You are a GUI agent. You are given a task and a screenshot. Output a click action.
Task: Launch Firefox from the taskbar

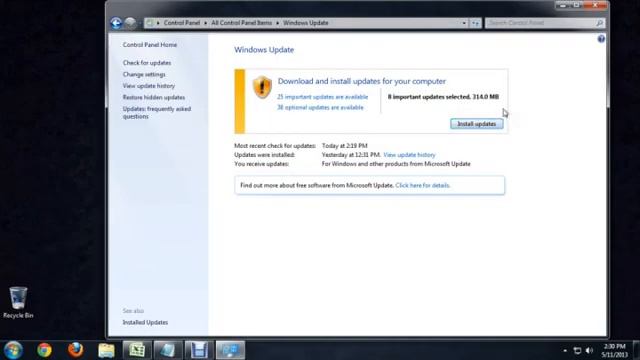point(76,350)
